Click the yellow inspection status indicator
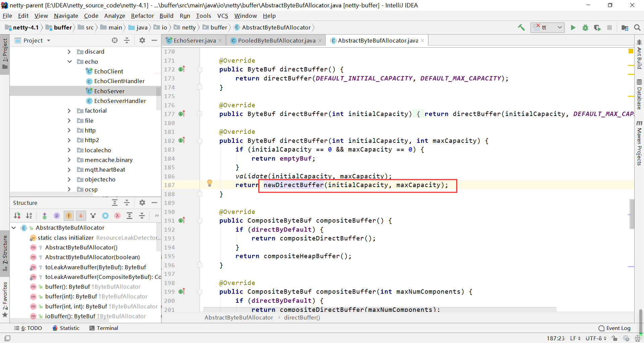 [631, 51]
